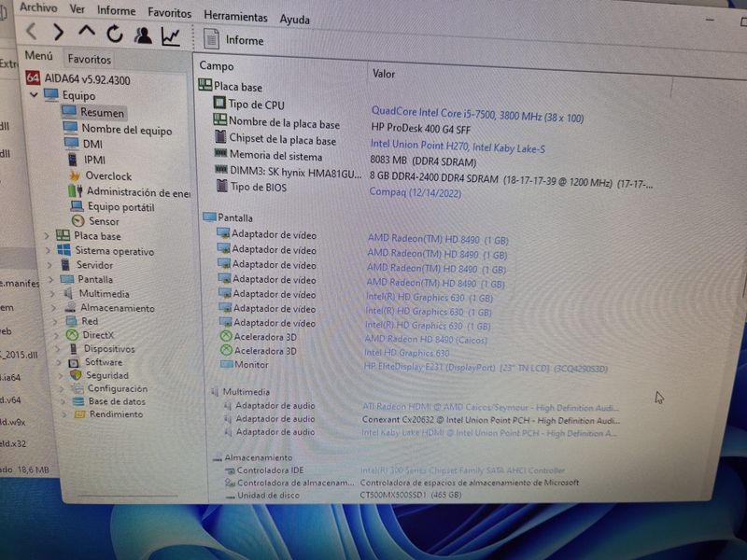The image size is (747, 560).
Task: Select the Memoria del sistema row icon
Action: (220, 153)
